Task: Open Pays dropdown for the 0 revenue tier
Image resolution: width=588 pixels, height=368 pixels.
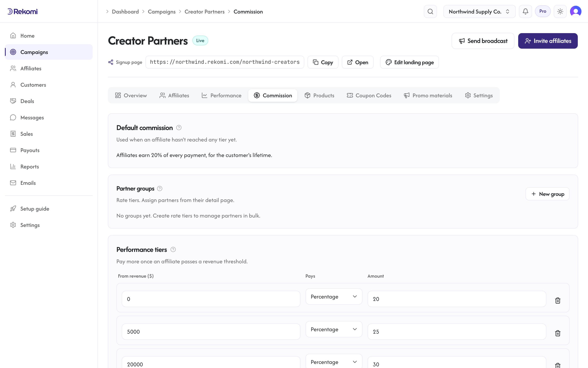Action: 334,296
